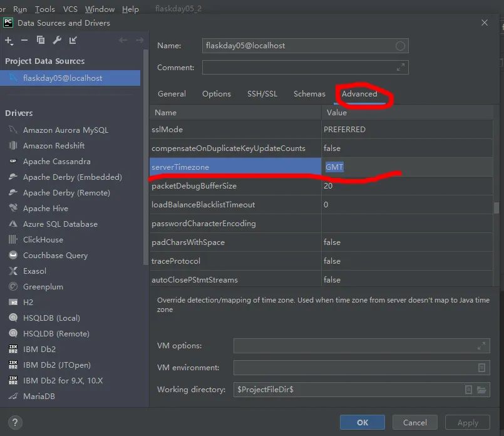Switch to the General tab

pyautogui.click(x=172, y=94)
